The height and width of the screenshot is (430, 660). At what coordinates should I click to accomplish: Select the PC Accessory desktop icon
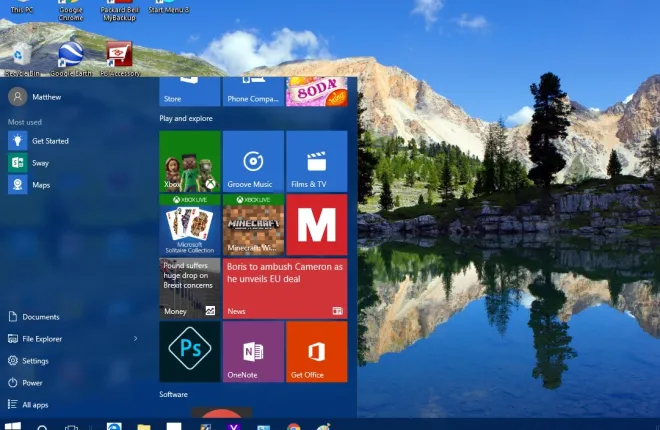click(x=120, y=59)
